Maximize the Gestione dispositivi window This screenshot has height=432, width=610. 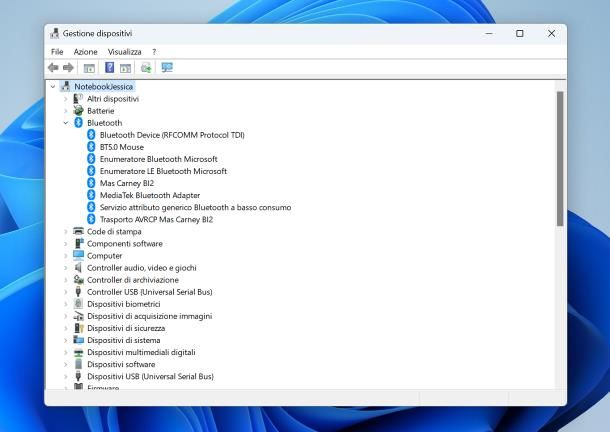click(x=519, y=33)
